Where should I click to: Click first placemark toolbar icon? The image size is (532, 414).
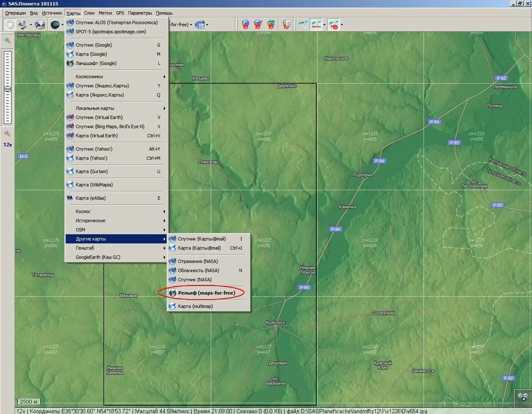coord(246,25)
